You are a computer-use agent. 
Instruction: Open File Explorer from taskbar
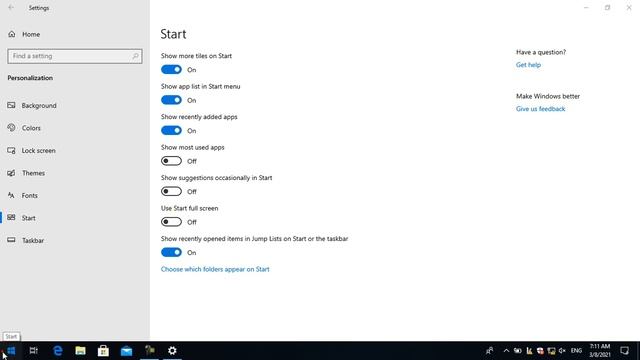(80, 351)
